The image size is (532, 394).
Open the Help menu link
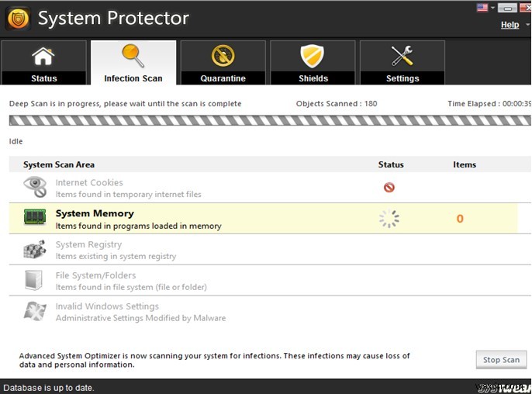(510, 25)
